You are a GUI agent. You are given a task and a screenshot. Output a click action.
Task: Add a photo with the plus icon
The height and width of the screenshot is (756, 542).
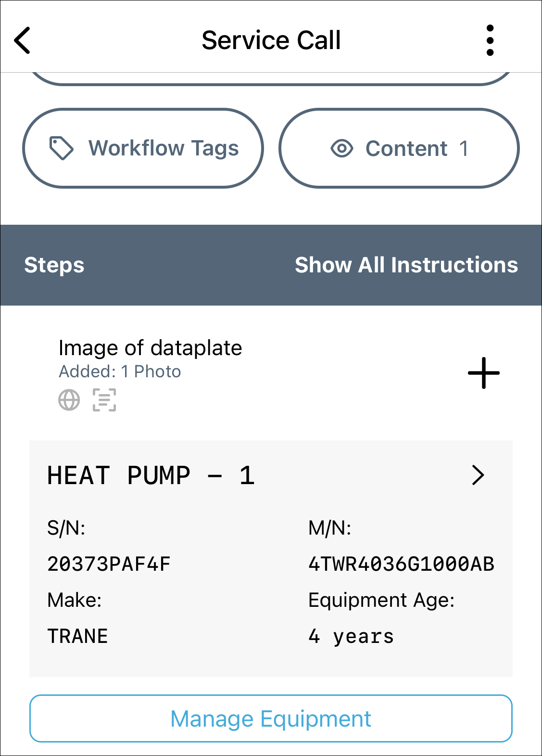click(483, 373)
